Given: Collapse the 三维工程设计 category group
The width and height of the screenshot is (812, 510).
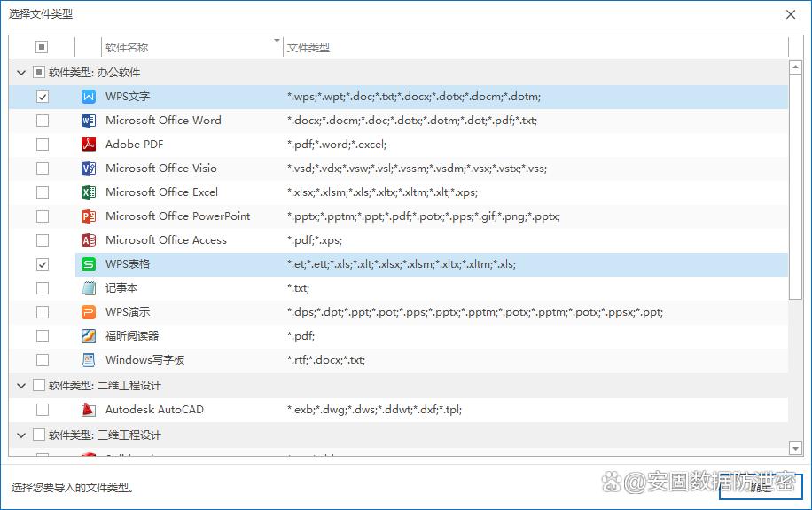Looking at the screenshot, I should click(x=21, y=435).
